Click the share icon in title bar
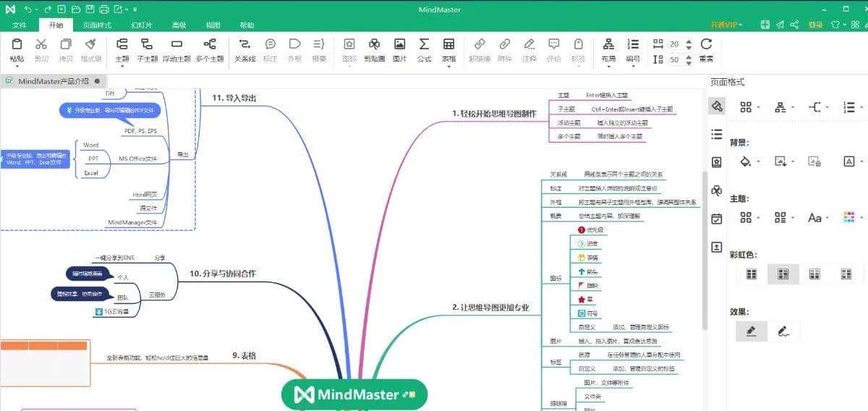868x411 pixels. pos(794,24)
